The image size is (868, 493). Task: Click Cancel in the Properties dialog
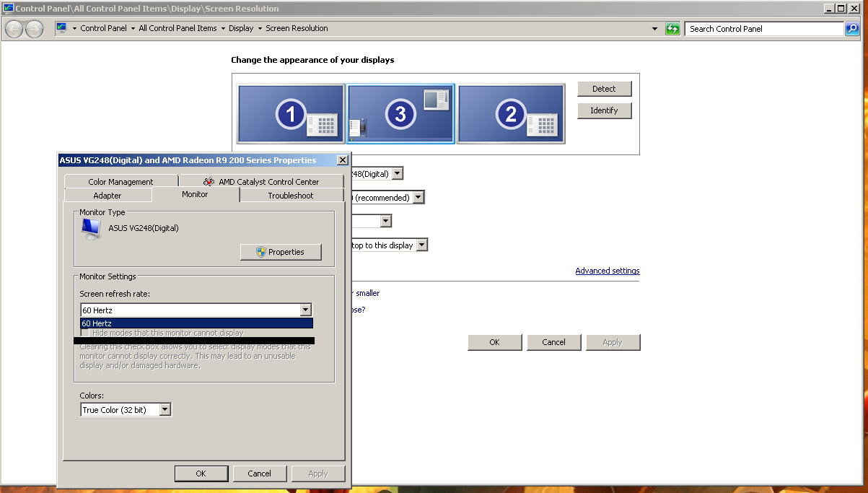click(x=259, y=474)
